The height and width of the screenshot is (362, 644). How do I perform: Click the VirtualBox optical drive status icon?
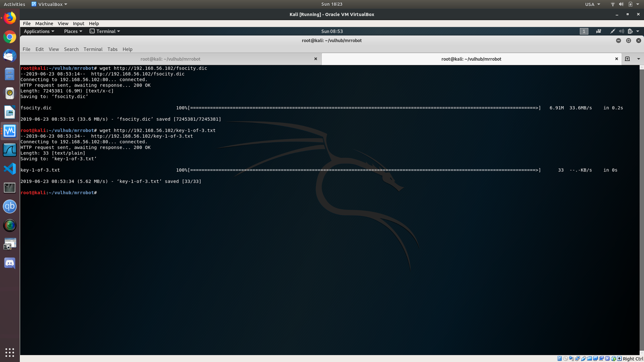[566, 359]
